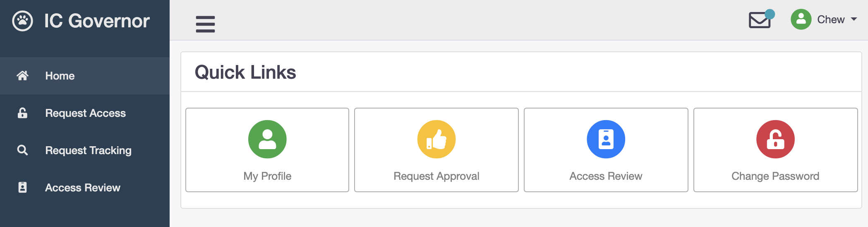
Task: Open Request Access sidebar item
Action: 85,113
